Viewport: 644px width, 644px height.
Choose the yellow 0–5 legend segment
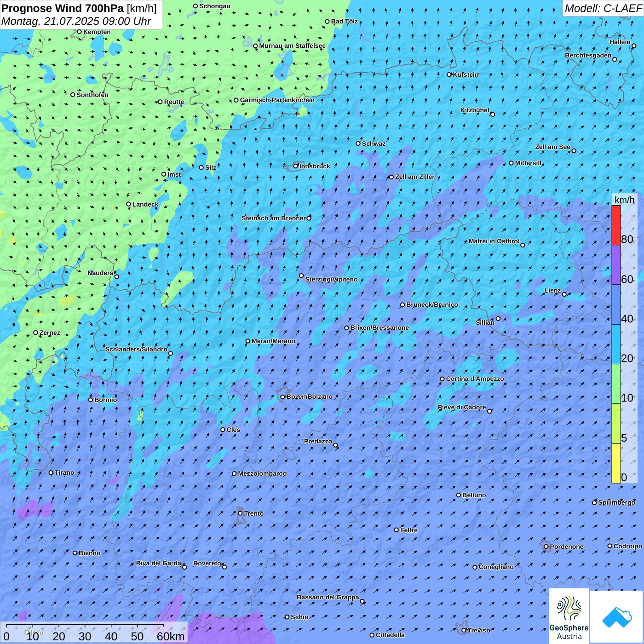pos(616,463)
